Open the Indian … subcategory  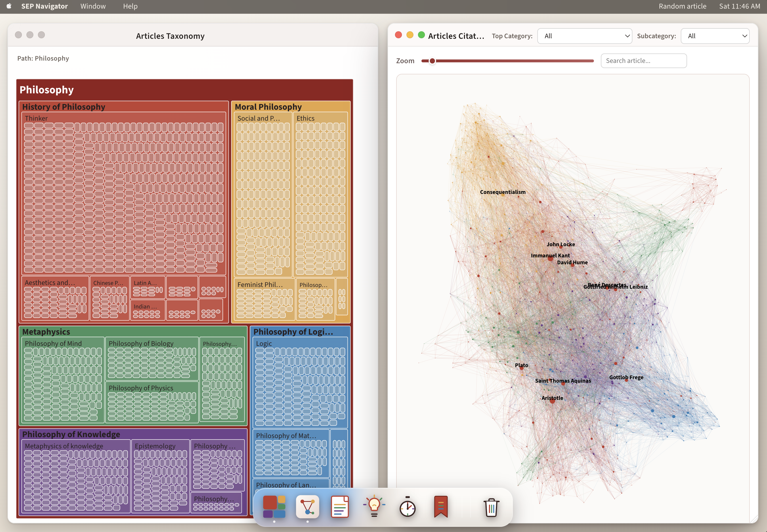pyautogui.click(x=145, y=306)
